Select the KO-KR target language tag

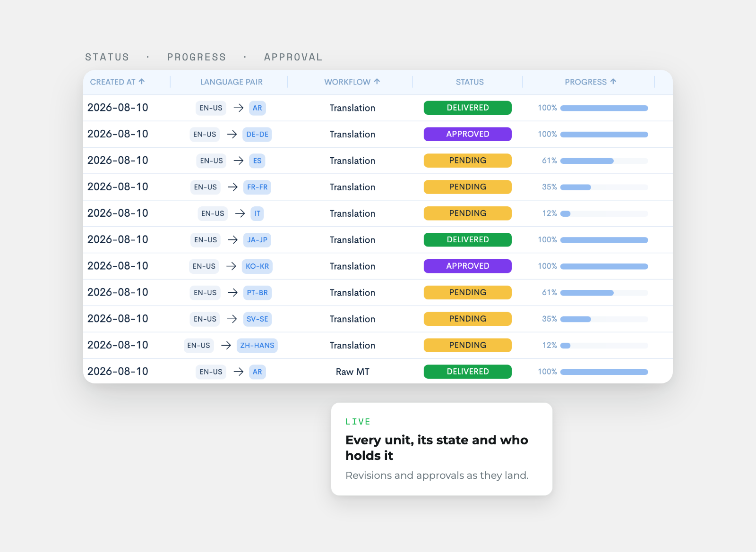click(x=257, y=266)
